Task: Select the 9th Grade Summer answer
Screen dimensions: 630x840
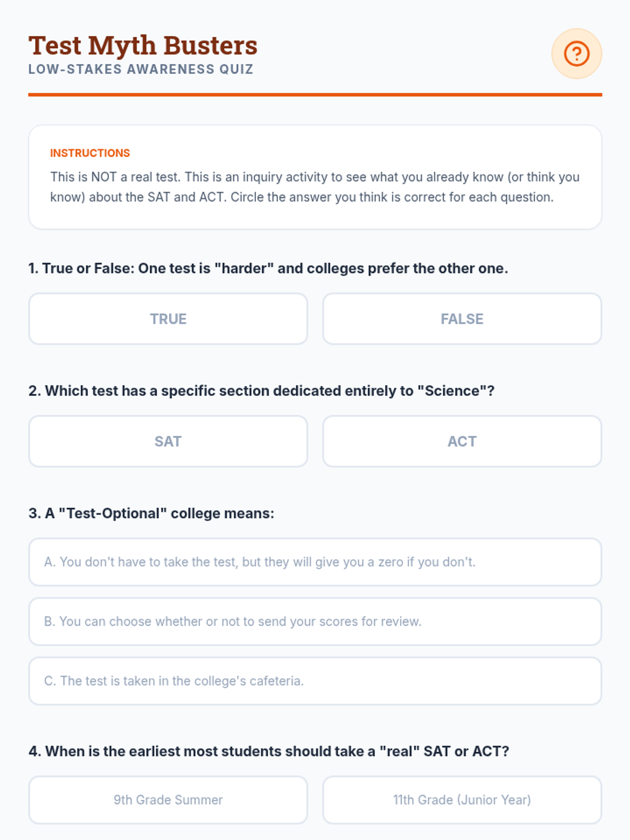Action: [x=168, y=800]
